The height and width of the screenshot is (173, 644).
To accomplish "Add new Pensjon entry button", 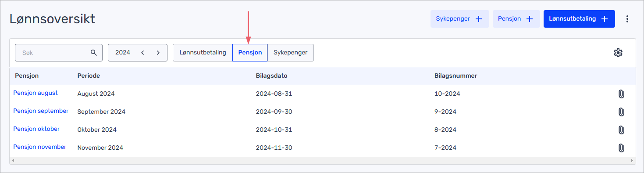I will pos(516,19).
